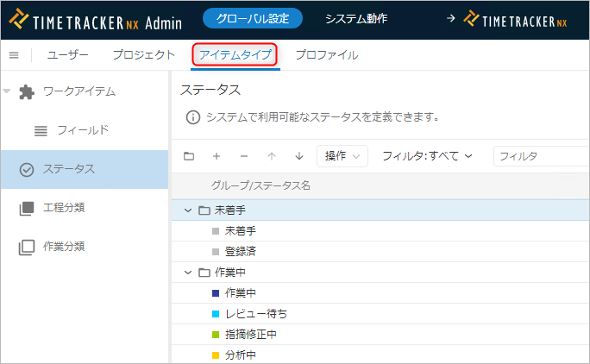The height and width of the screenshot is (364, 590).
Task: Click the hamburger menu icon
Action: pyautogui.click(x=13, y=55)
